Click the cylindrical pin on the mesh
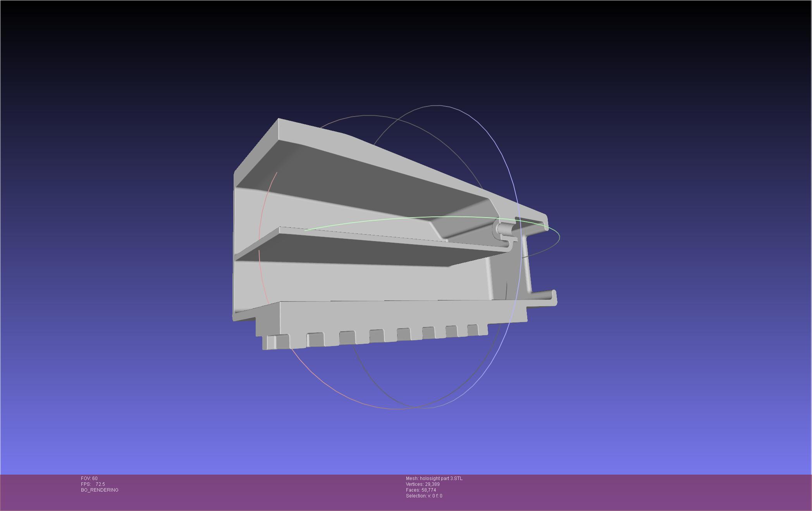 click(x=504, y=228)
